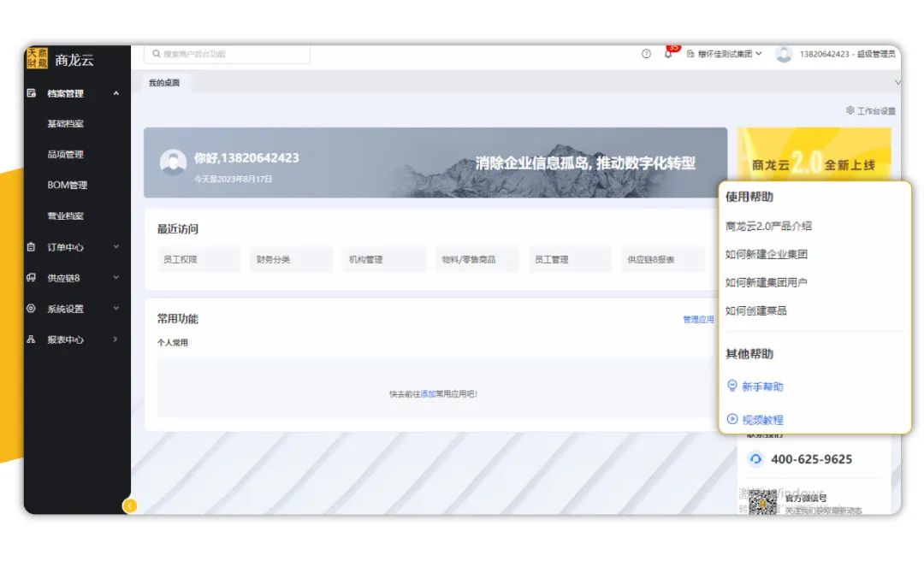Expand the 供应链8 chevron
Viewport: 924px width, 567px height.
(116, 277)
